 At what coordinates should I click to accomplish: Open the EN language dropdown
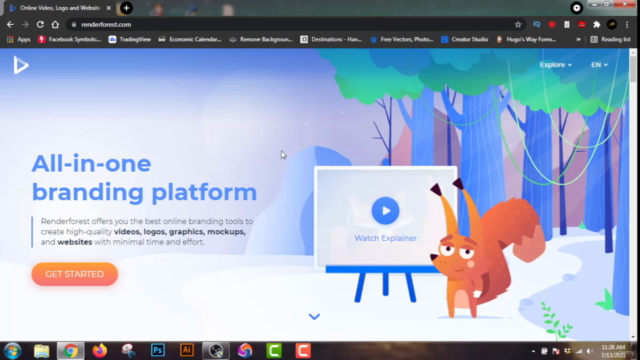coord(599,64)
